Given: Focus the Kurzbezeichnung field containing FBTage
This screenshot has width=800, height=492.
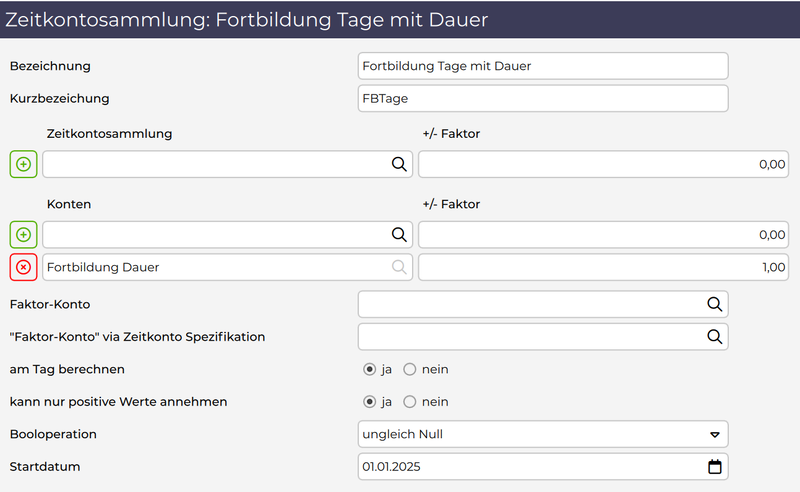Looking at the screenshot, I should click(x=542, y=98).
